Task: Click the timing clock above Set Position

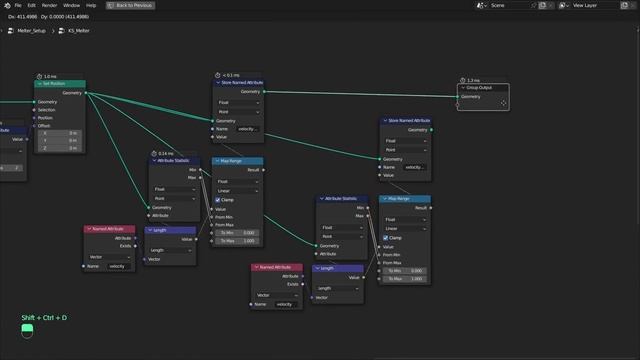Action: click(x=40, y=76)
